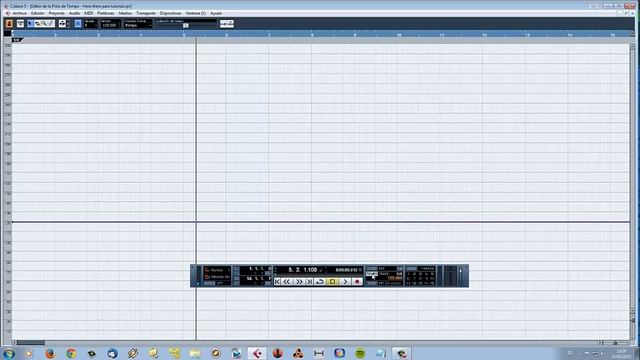Click the Fast Forward transport button
Screen dimensions: 640x360
pyautogui.click(x=299, y=282)
